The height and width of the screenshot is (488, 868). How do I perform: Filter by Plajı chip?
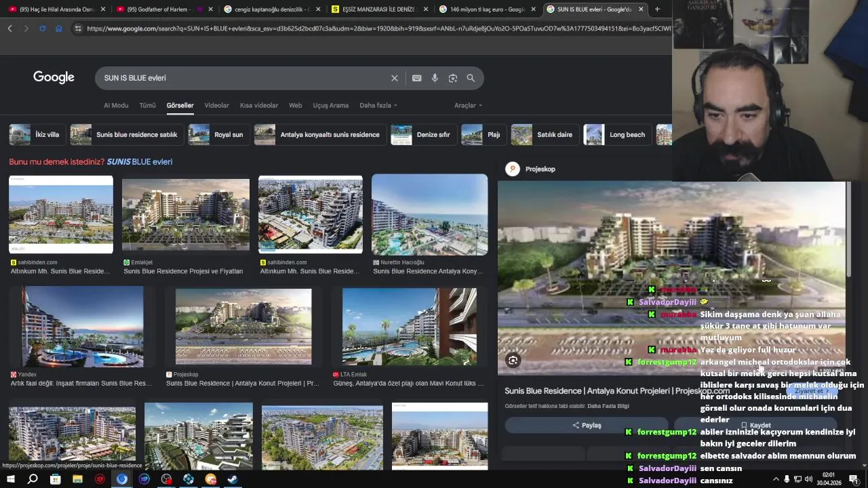(483, 134)
